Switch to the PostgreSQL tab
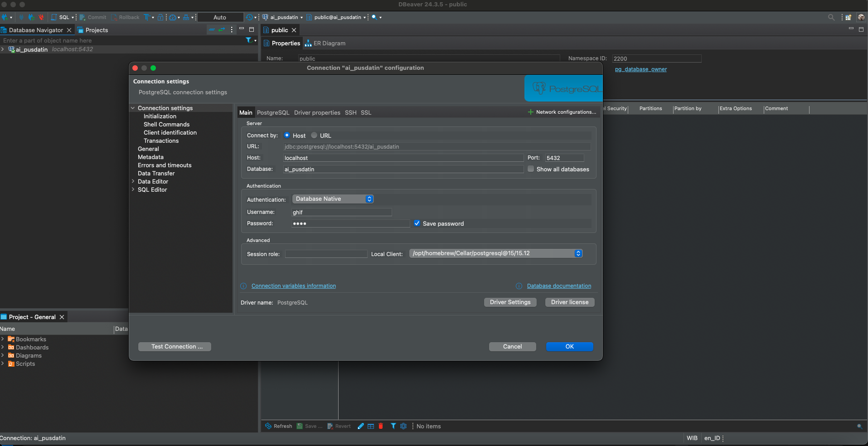The width and height of the screenshot is (868, 446). (273, 112)
